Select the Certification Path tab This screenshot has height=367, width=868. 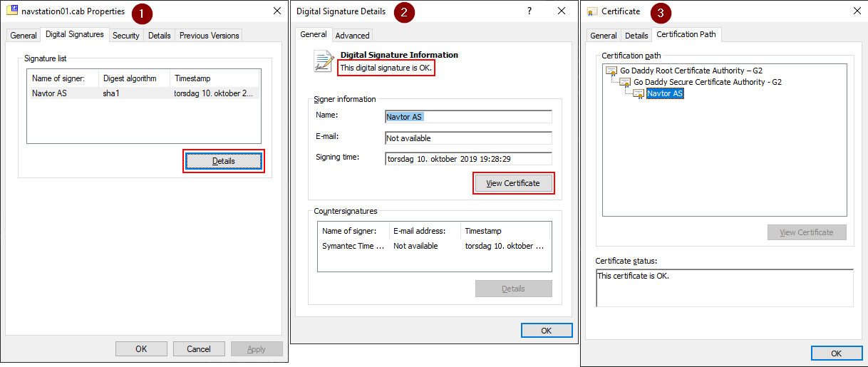tap(687, 34)
